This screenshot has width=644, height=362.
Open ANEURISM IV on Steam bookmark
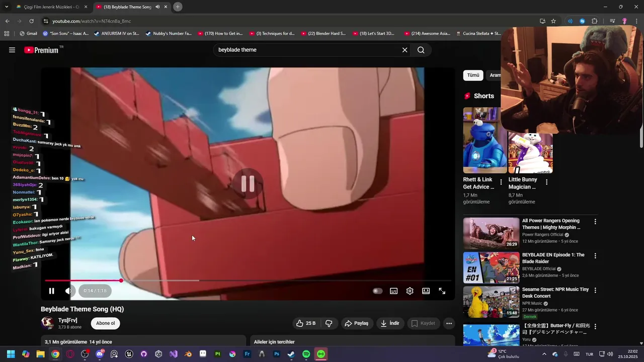(x=117, y=34)
